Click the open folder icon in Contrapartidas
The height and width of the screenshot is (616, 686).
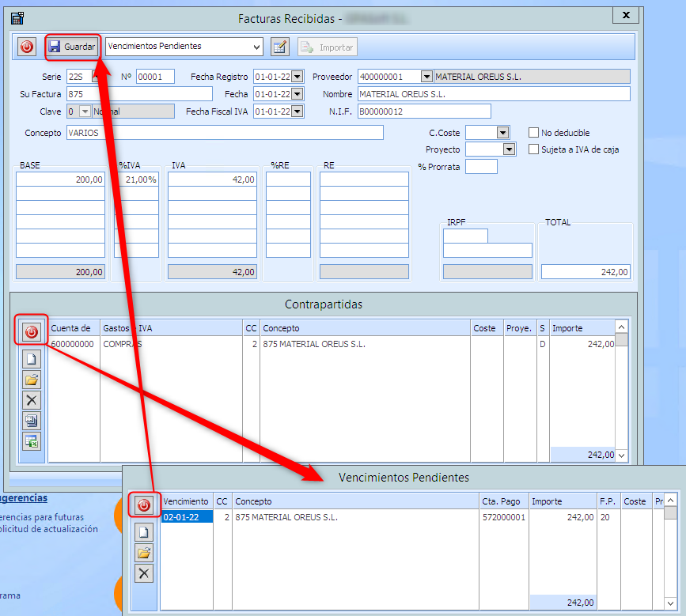(x=32, y=379)
